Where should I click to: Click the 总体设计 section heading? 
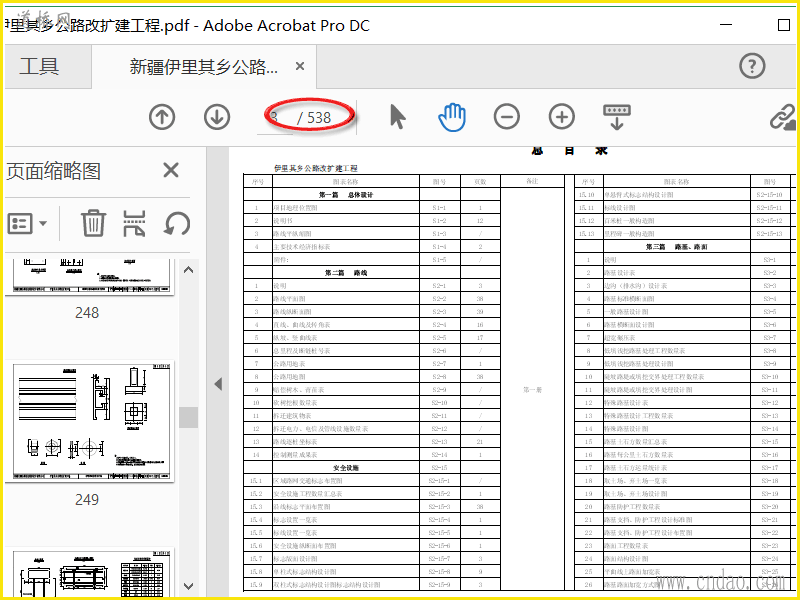coord(361,195)
